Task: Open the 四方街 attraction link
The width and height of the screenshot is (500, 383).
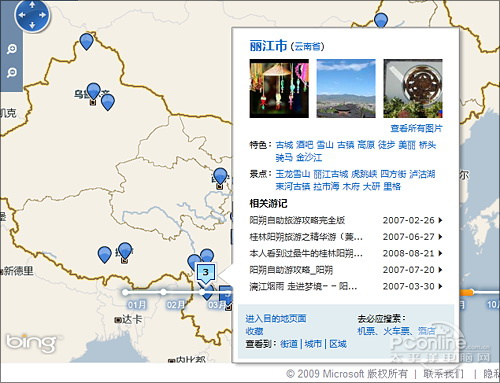Action: coord(393,174)
